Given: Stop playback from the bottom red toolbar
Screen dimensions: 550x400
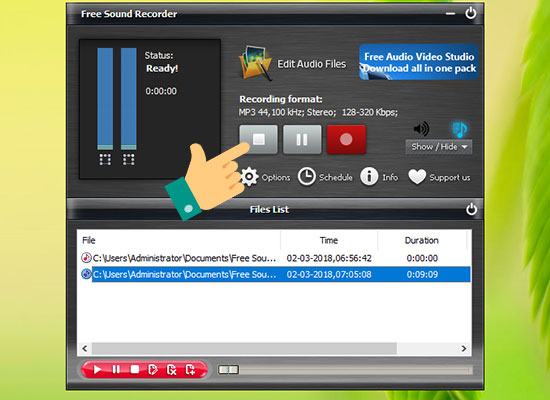Looking at the screenshot, I should (135, 369).
